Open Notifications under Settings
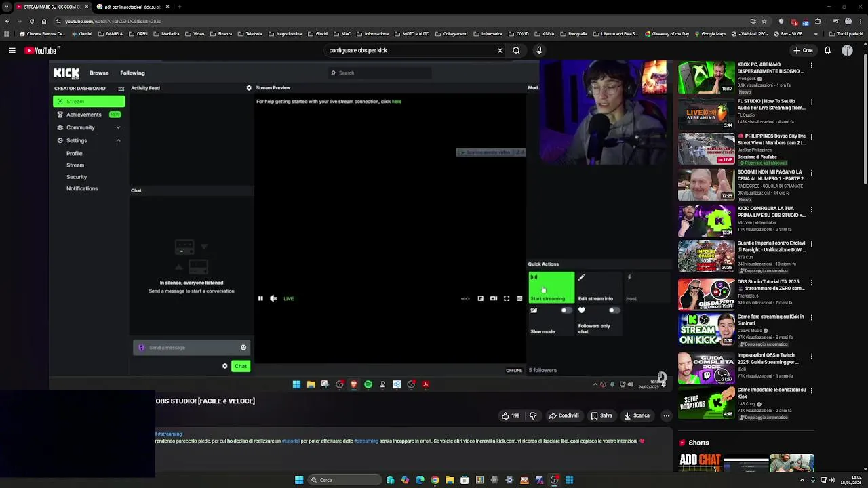Viewport: 868px width, 488px height. [82, 188]
